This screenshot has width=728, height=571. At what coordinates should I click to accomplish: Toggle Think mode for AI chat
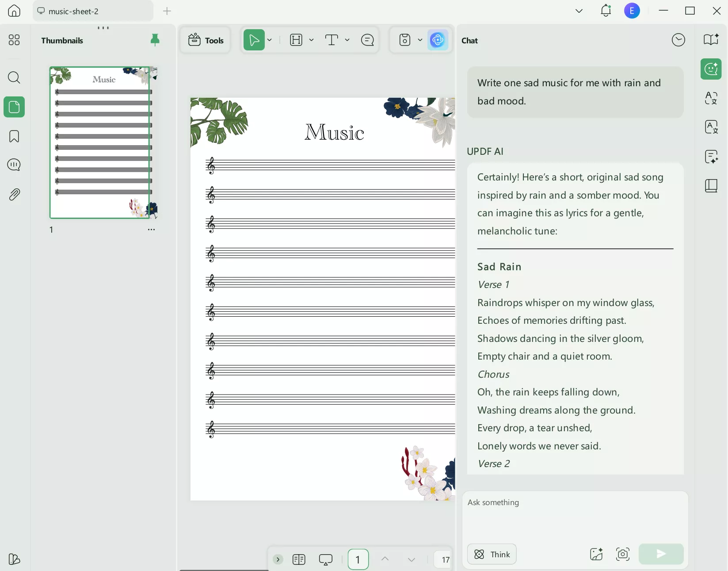click(x=491, y=554)
